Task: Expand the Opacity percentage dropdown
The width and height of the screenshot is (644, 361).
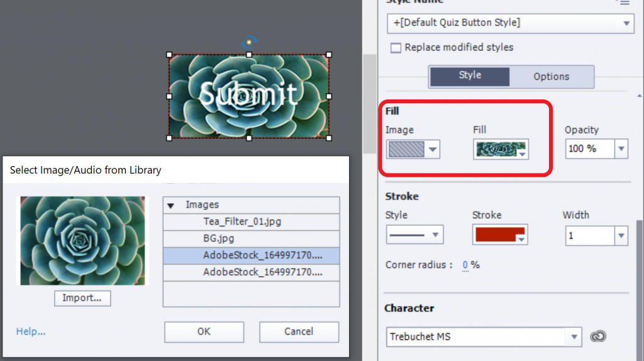Action: point(621,149)
